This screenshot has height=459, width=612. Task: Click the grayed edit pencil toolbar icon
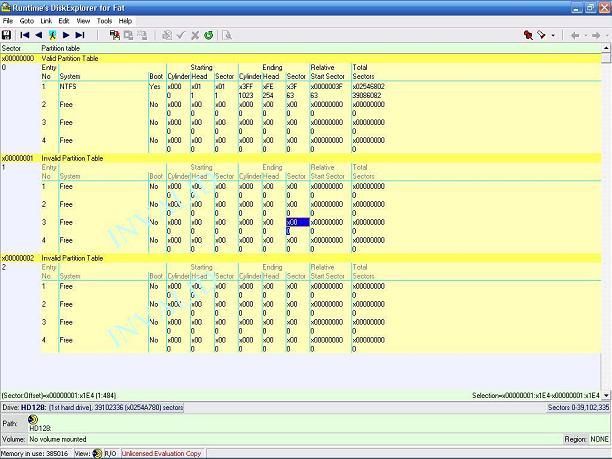[x=167, y=35]
